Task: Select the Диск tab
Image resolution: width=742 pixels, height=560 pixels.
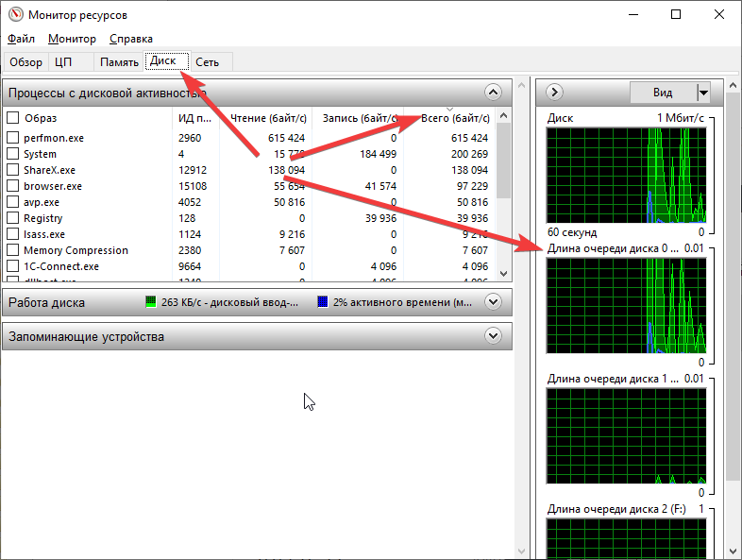Action: click(x=167, y=60)
